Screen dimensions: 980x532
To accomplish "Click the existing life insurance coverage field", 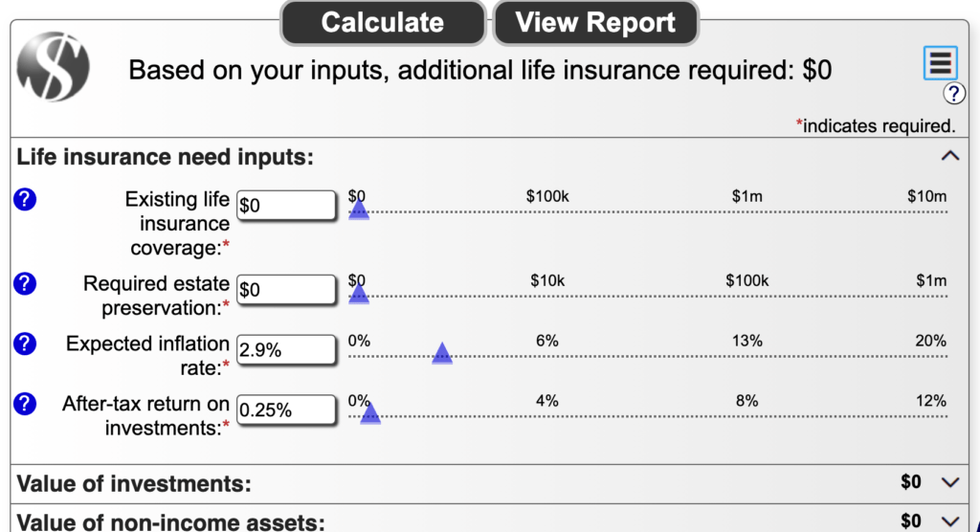I will coord(286,205).
